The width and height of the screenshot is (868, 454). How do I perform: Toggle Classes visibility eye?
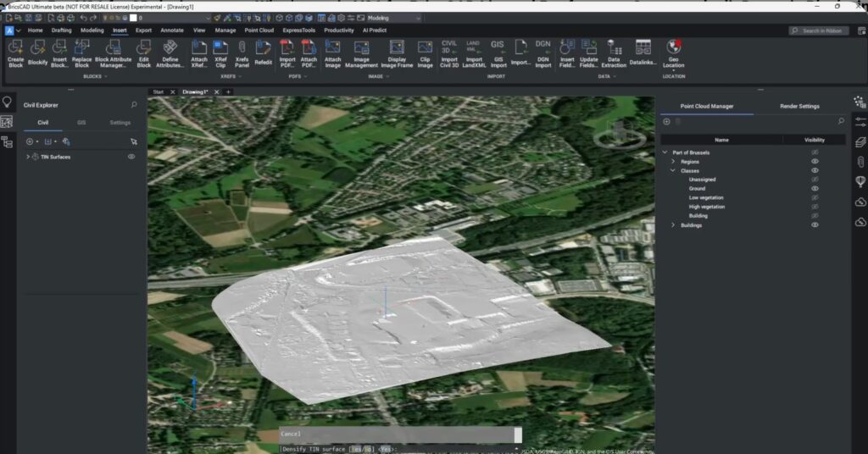click(x=815, y=170)
